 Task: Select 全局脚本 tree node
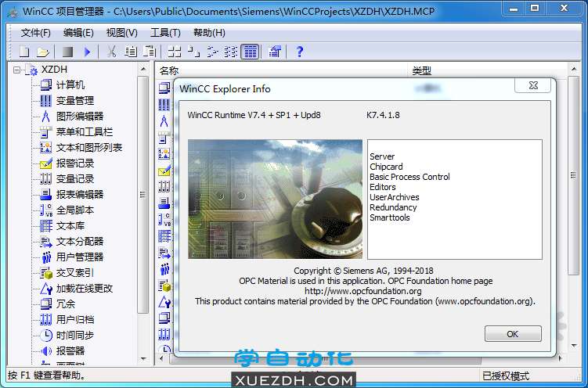click(75, 210)
